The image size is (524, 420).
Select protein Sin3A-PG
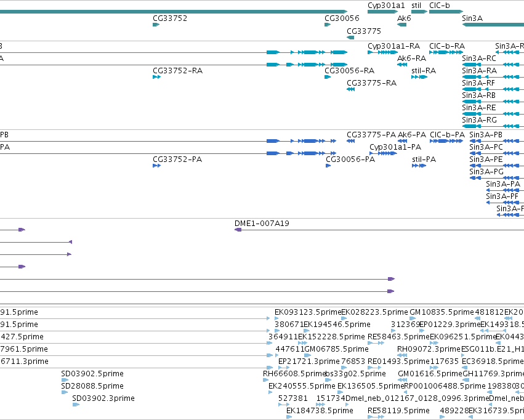496,178
